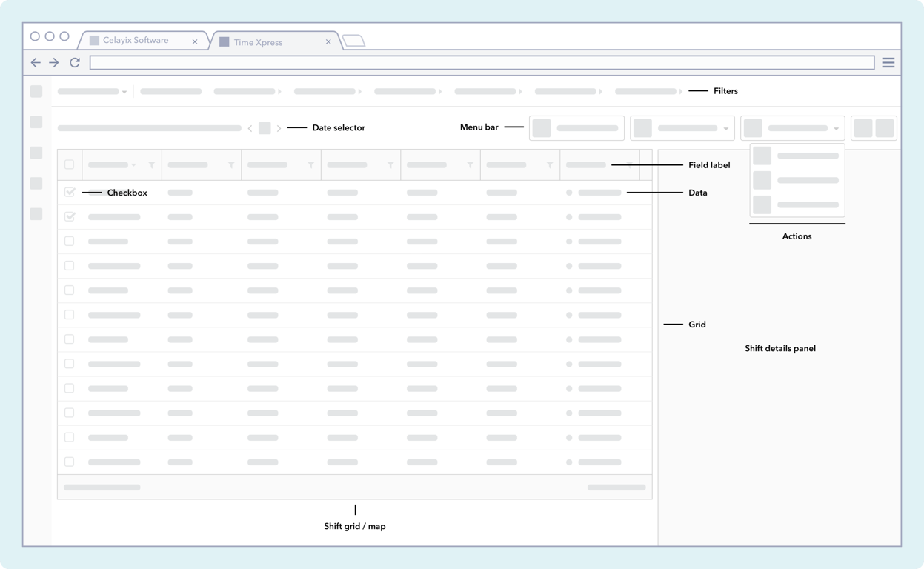This screenshot has width=924, height=569.
Task: Collapse the open Actions dropdown button
Action: click(x=793, y=128)
